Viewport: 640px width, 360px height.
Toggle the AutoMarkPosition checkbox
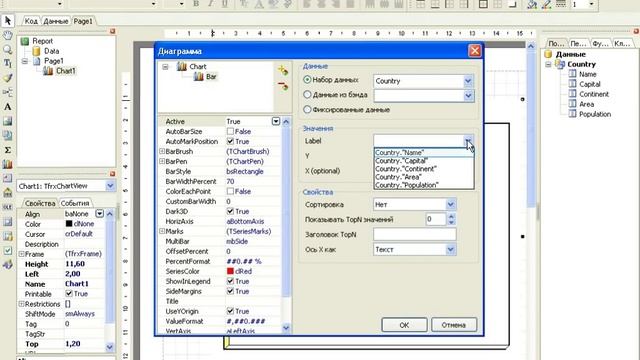pos(230,141)
